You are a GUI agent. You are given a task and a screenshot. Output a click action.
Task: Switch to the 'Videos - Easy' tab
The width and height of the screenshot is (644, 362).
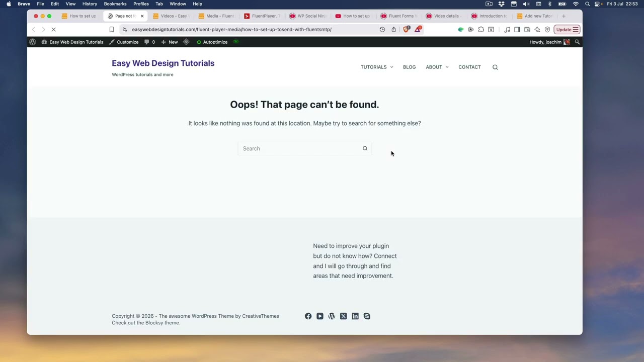[x=171, y=16]
